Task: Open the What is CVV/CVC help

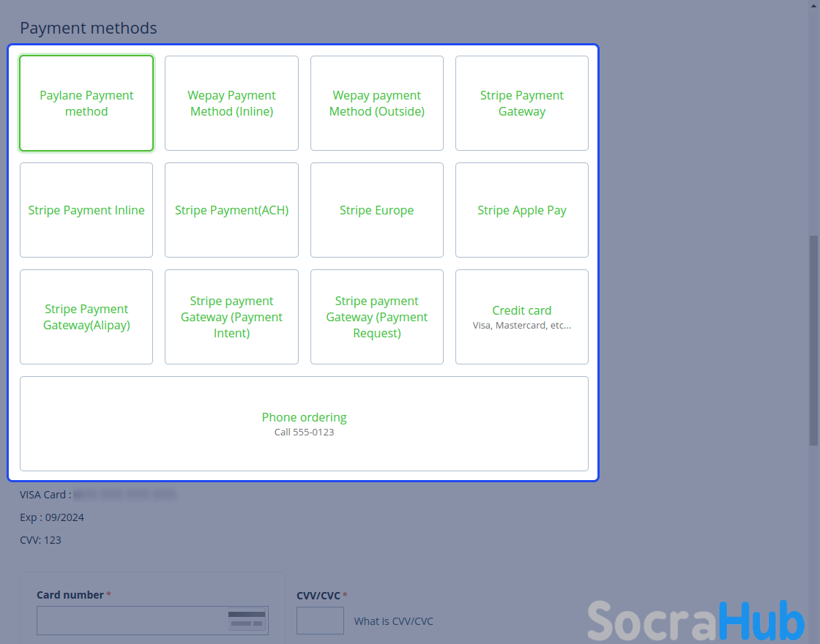Action: pos(394,621)
